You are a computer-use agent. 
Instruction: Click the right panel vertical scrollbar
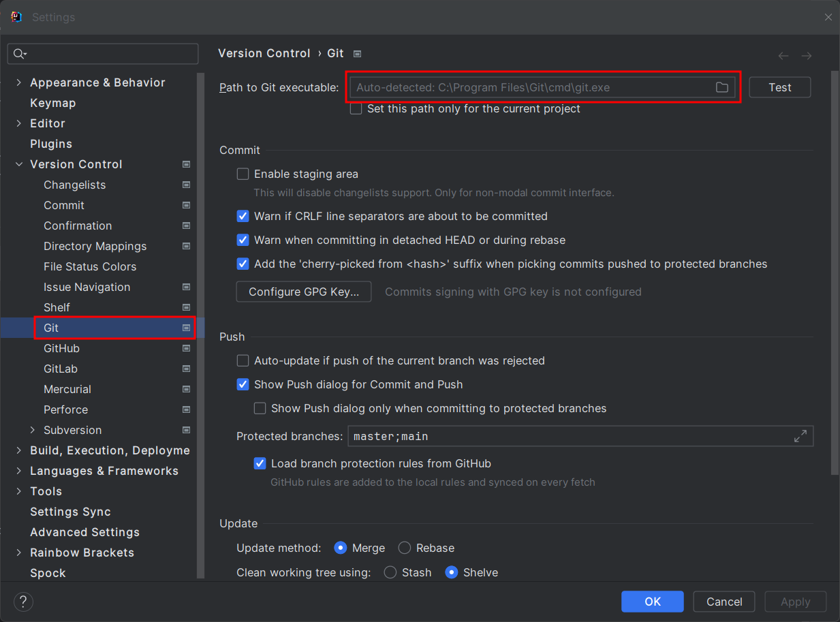click(x=835, y=273)
